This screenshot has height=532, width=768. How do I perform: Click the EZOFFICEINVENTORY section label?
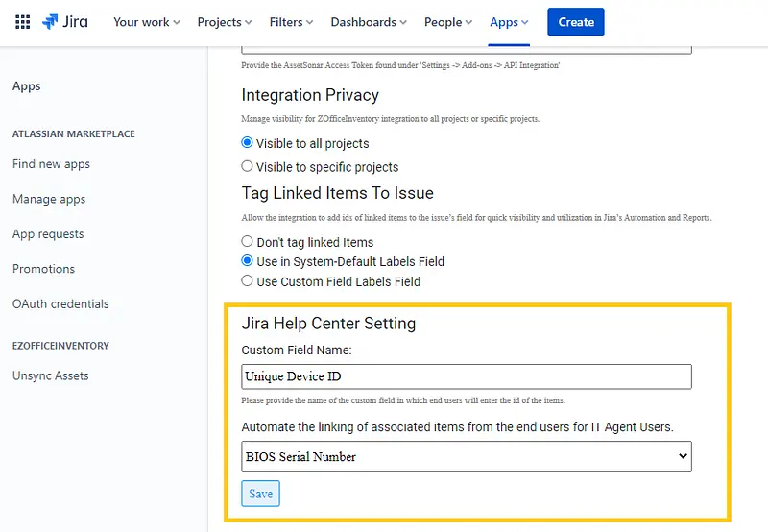click(x=60, y=346)
